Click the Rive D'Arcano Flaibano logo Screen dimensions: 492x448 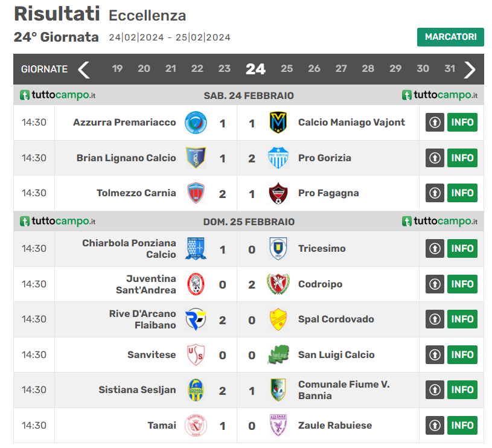click(x=196, y=319)
